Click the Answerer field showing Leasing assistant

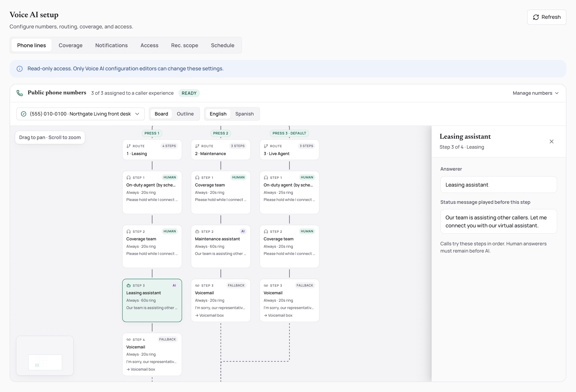[498, 185]
